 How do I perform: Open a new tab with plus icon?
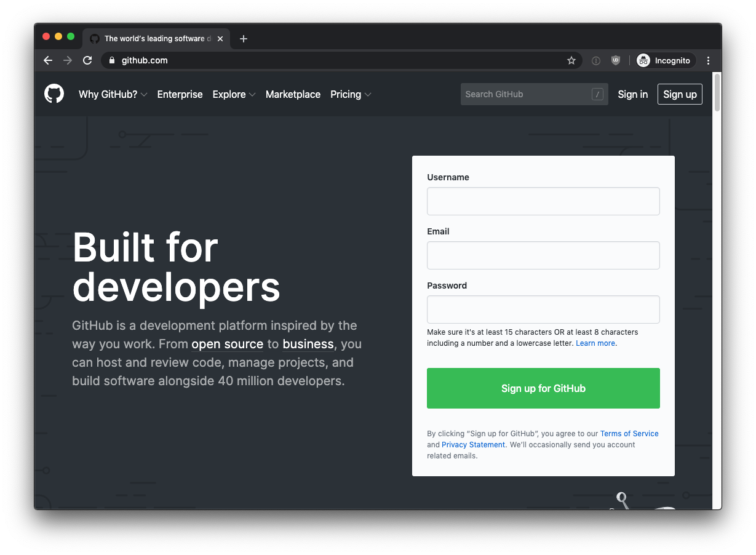coord(244,39)
